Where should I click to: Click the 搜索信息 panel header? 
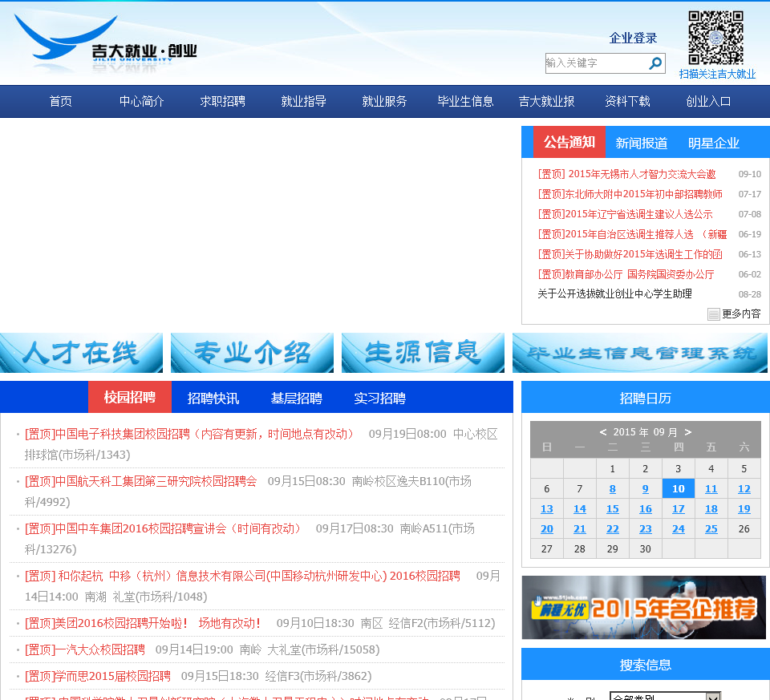tap(645, 665)
